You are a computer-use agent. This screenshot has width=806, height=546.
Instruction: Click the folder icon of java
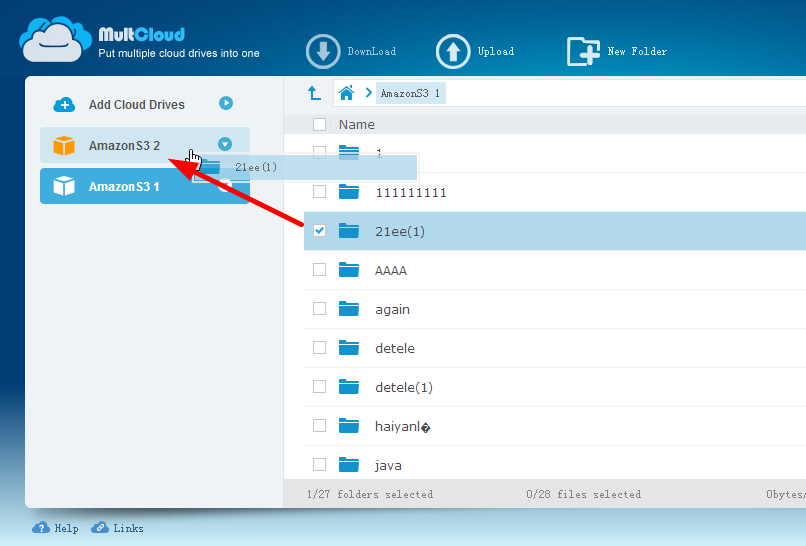(x=349, y=465)
